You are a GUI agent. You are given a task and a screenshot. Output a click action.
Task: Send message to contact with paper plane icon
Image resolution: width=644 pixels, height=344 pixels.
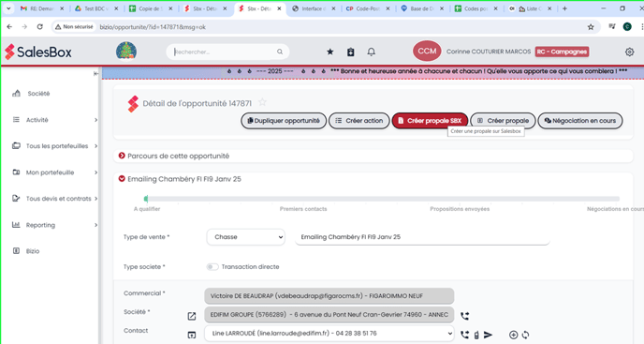(488, 335)
